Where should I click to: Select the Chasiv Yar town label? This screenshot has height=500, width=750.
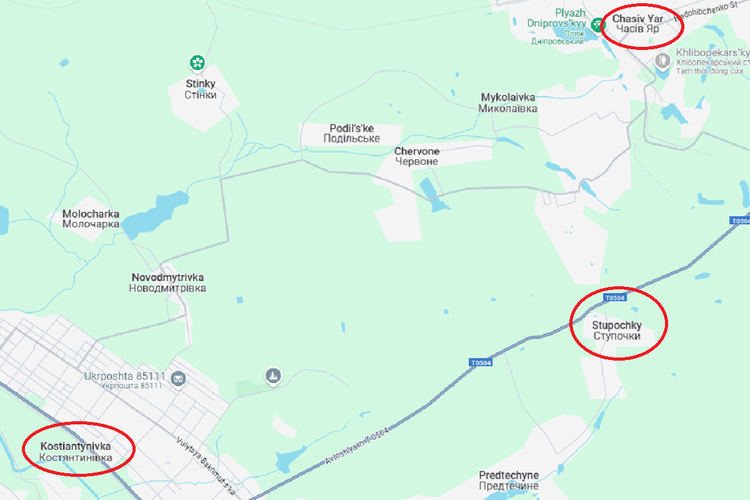(638, 23)
